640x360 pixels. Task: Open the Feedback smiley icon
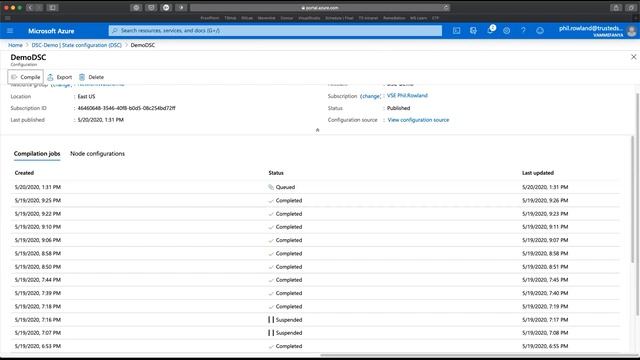(x=540, y=31)
